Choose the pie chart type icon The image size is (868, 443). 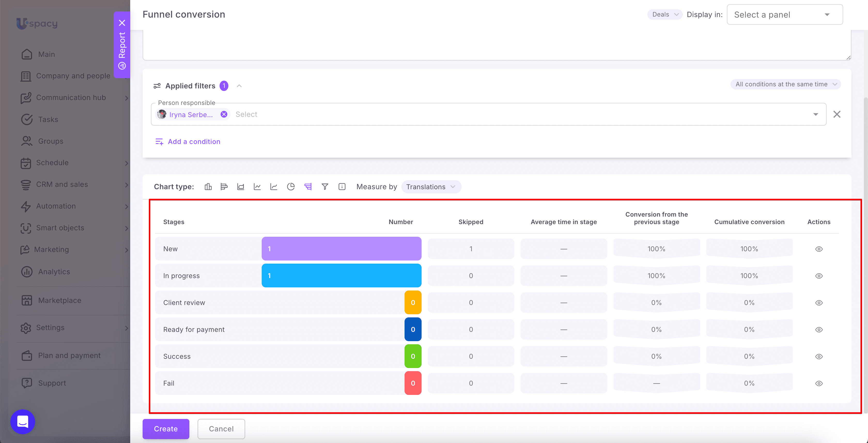click(291, 187)
